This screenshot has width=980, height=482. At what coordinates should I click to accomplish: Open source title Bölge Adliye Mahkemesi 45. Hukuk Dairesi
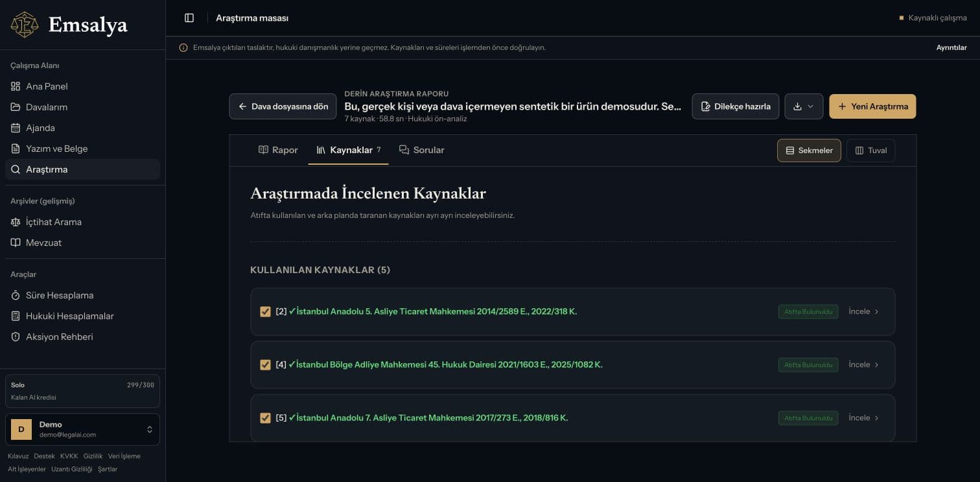click(x=445, y=365)
